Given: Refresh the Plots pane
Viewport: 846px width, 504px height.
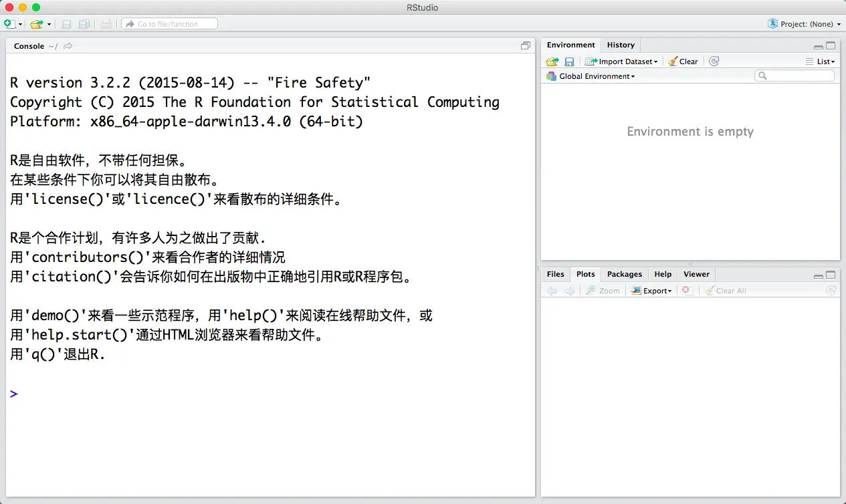Looking at the screenshot, I should (x=831, y=291).
